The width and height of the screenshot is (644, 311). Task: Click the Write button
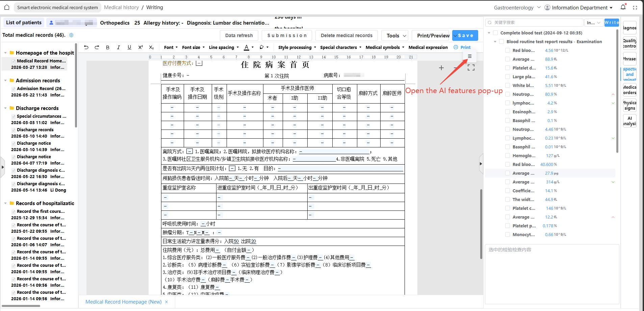pos(612,23)
